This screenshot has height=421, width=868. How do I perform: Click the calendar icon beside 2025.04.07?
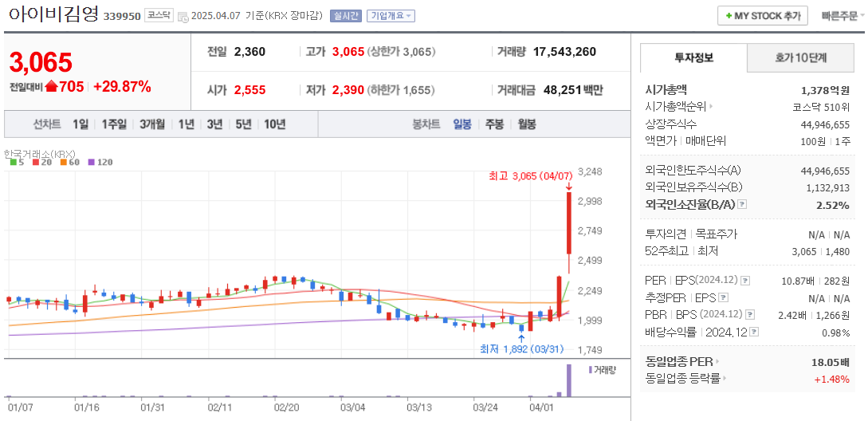tap(183, 16)
